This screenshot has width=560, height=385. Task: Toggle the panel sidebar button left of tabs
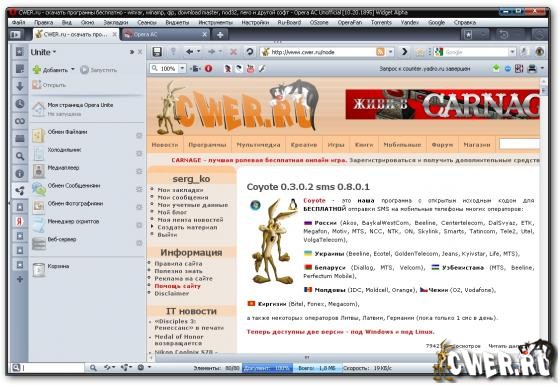click(15, 34)
